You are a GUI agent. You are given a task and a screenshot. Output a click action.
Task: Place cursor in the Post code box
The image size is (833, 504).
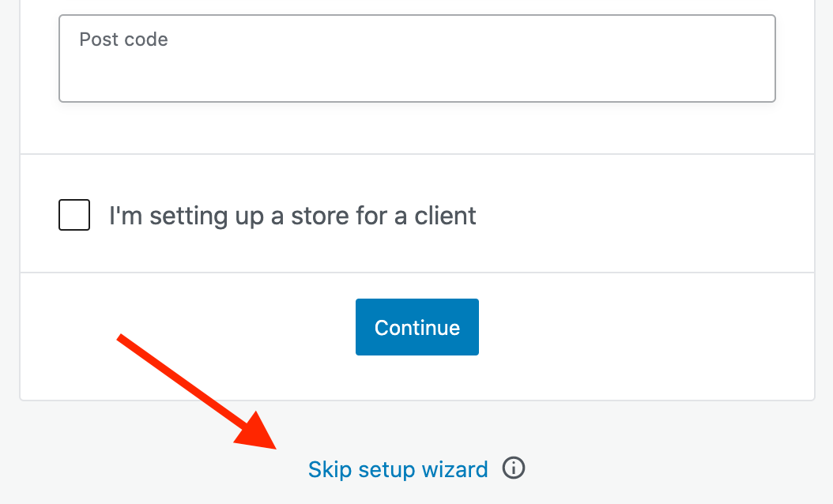click(416, 67)
